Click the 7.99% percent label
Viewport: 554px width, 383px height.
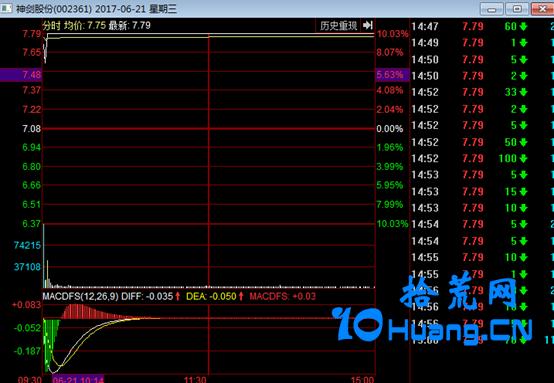tap(390, 205)
